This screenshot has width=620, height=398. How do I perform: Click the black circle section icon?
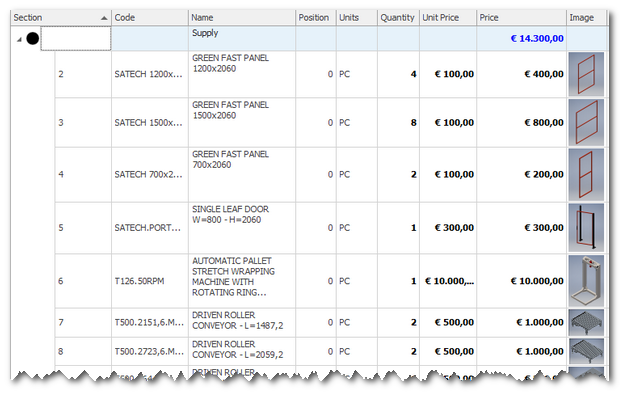point(32,38)
